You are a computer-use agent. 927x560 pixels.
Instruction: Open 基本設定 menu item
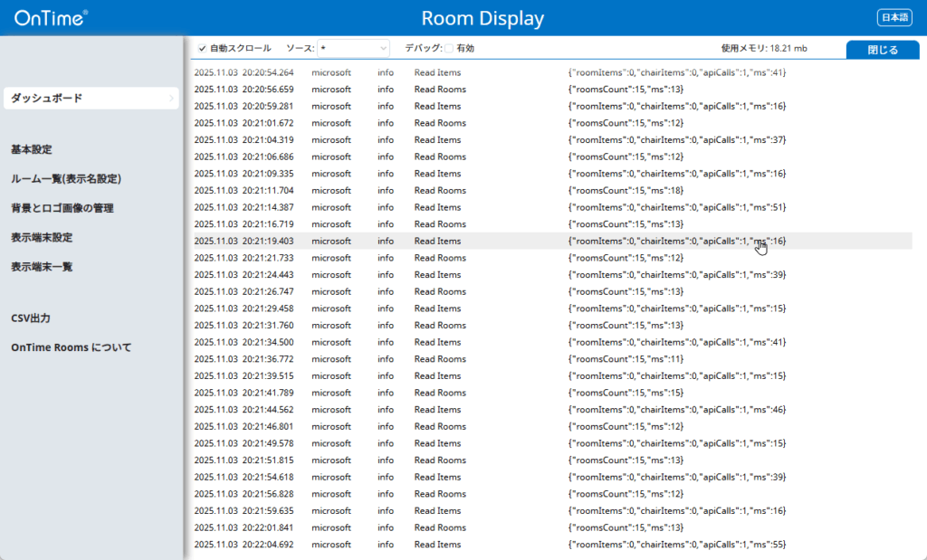[32, 149]
